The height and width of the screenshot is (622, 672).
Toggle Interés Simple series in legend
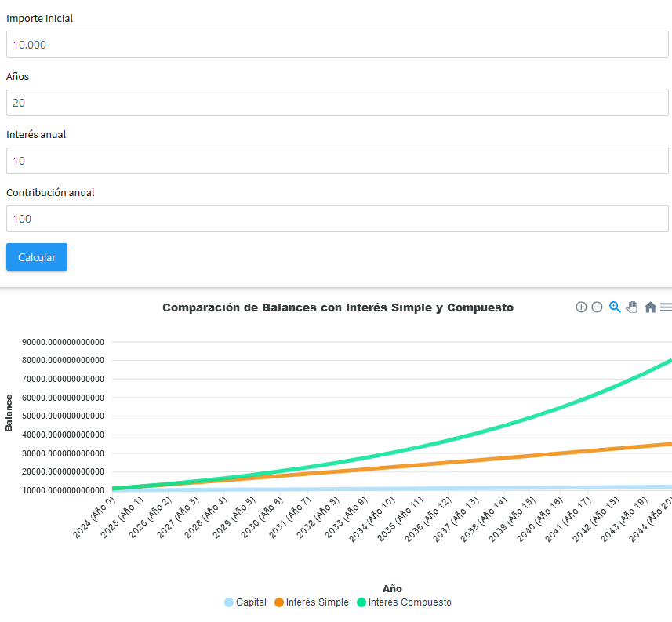[311, 602]
